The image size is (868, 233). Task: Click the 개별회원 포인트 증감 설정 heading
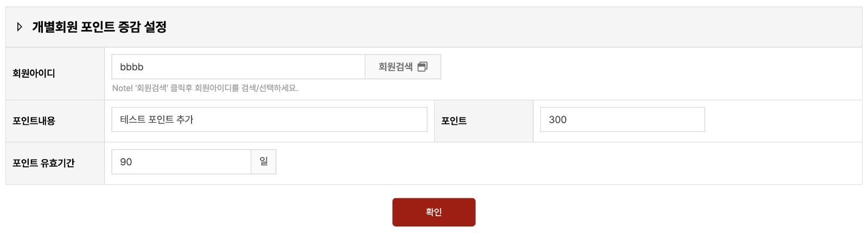[99, 27]
